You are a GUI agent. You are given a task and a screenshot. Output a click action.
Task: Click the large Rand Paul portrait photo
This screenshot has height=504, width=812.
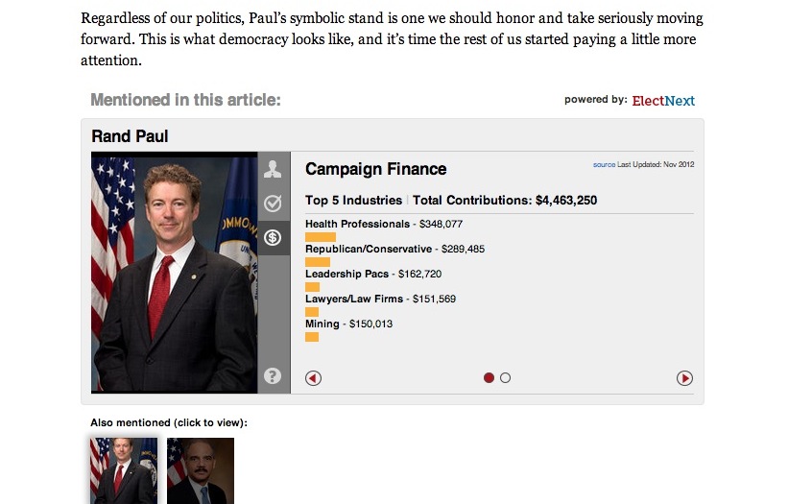[x=174, y=273]
